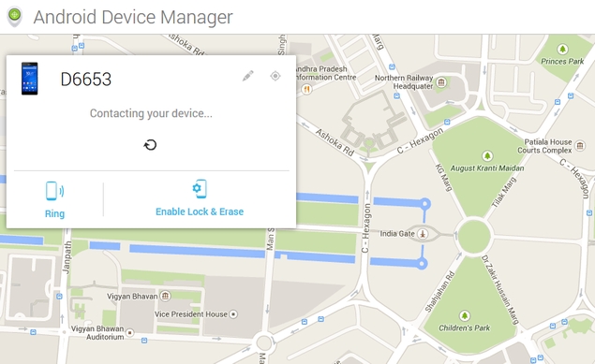Click the Children's Park tree icon
Image resolution: width=595 pixels, height=364 pixels.
465,315
